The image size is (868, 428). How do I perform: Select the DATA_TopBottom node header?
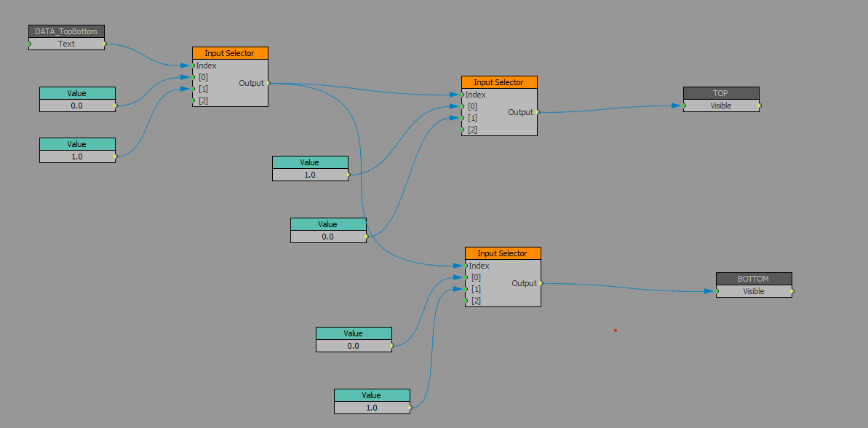click(x=66, y=31)
